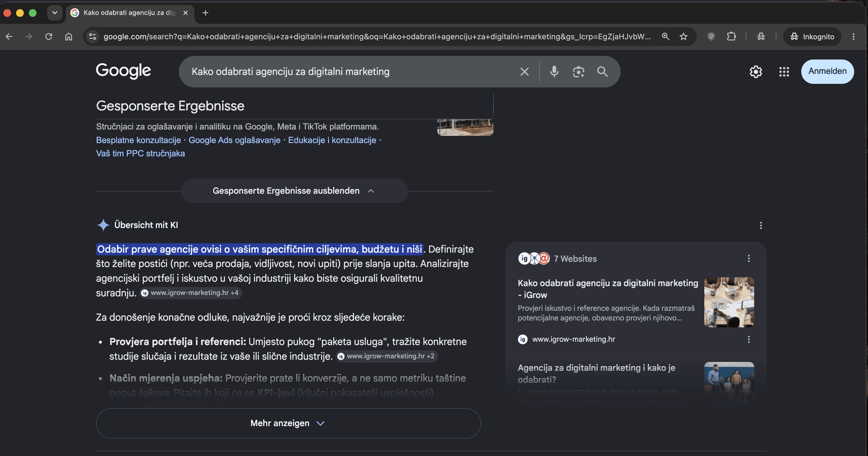Open AI overview three-dot options

point(761,226)
